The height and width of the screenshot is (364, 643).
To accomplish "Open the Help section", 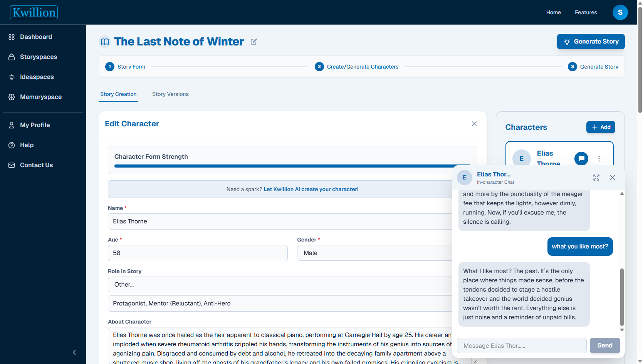I will (x=27, y=145).
